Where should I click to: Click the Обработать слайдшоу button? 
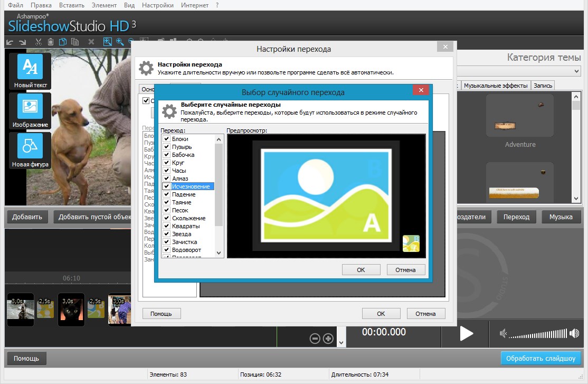pyautogui.click(x=540, y=358)
